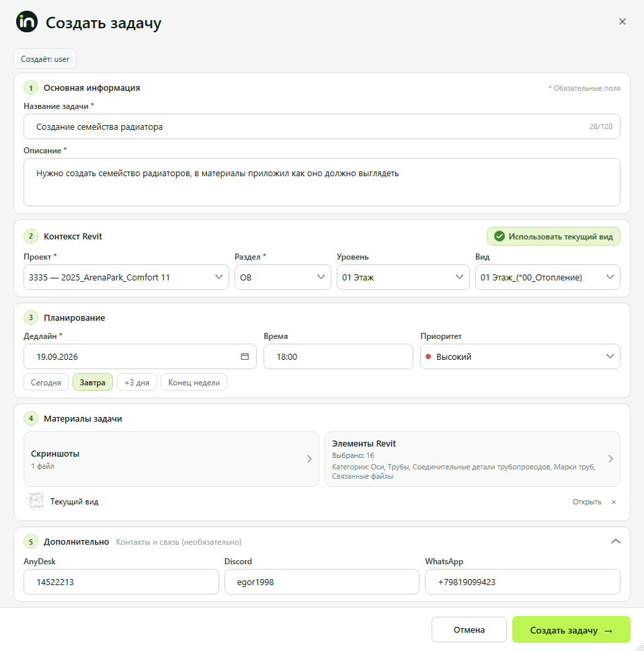Click the Контекст Revit section heading

pos(73,236)
